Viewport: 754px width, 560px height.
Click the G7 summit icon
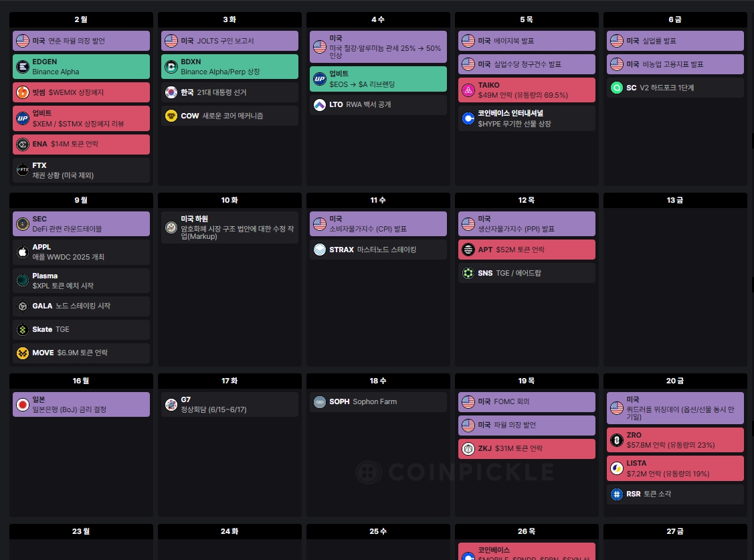171,405
